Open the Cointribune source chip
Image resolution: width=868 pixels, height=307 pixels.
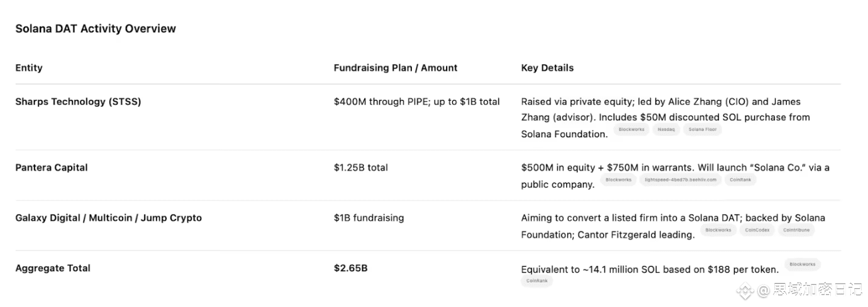(796, 230)
